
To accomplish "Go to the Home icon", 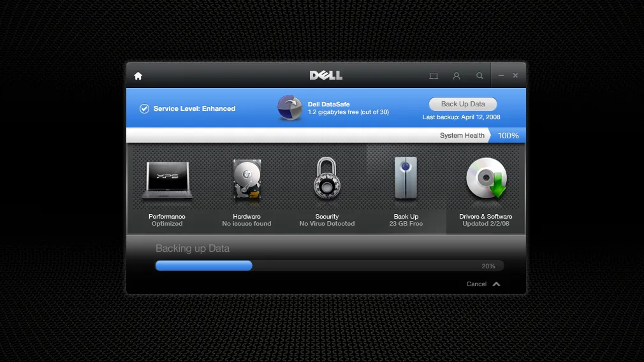I will 138,76.
